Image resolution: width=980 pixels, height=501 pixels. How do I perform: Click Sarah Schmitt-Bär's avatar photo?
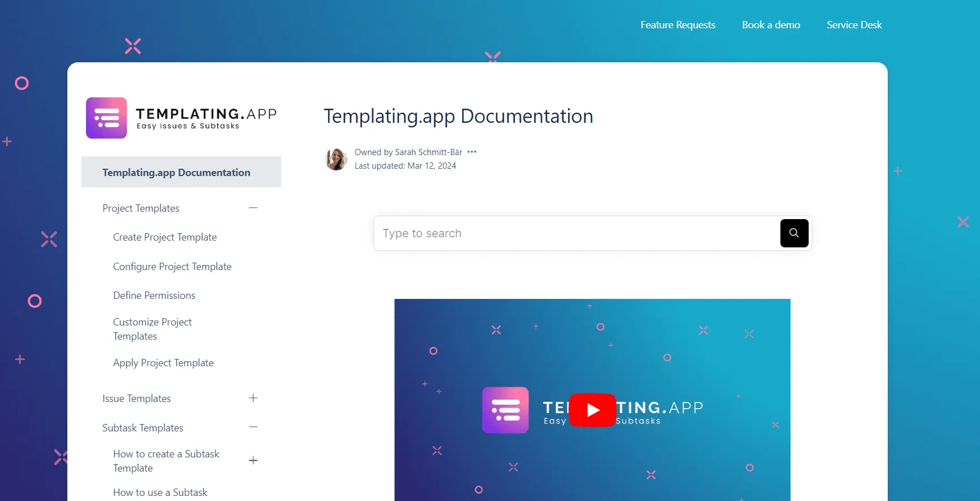[336, 159]
